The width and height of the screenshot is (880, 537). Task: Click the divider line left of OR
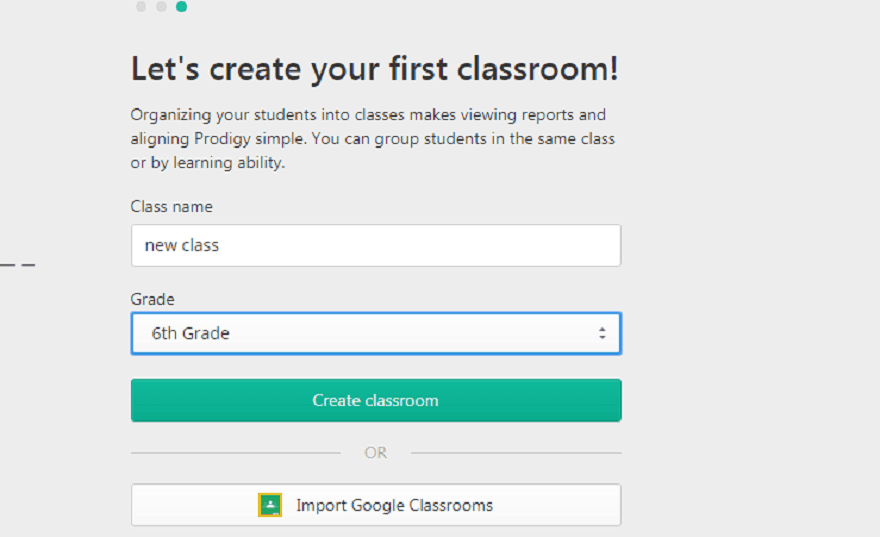coord(235,453)
